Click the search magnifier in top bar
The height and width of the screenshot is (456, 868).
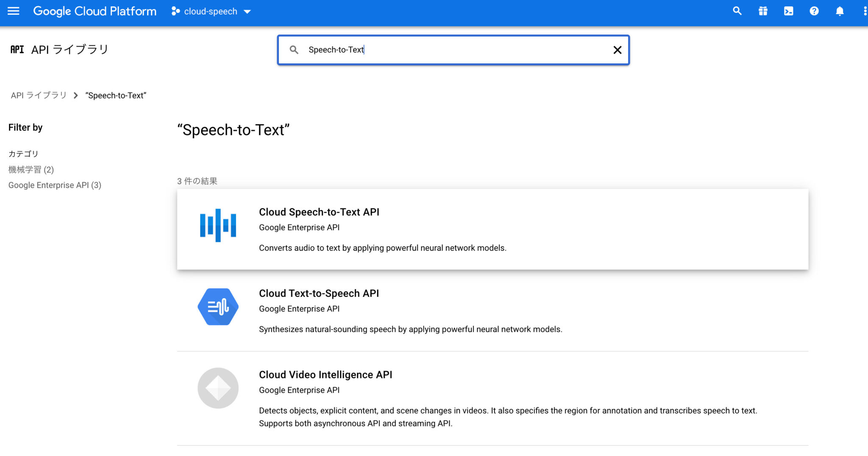(737, 11)
